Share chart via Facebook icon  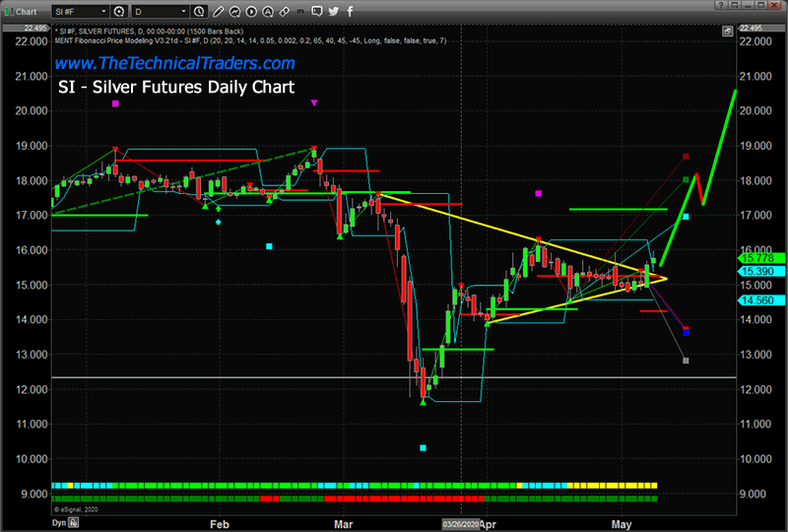coord(350,12)
